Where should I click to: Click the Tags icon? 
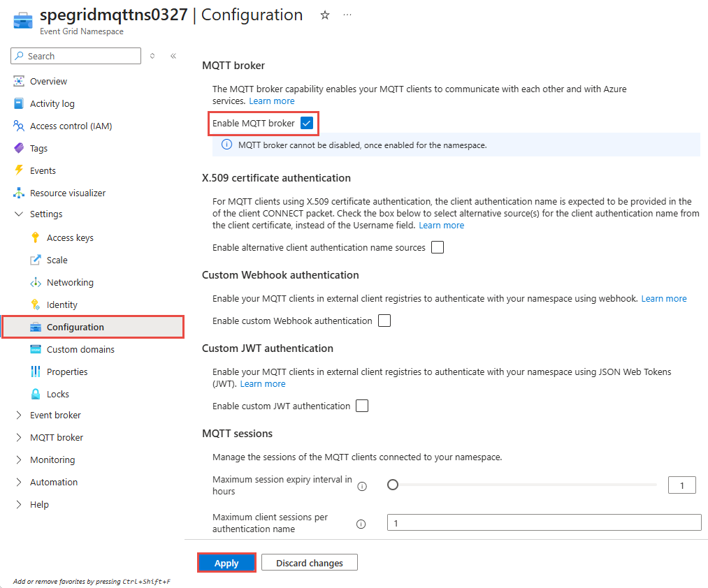pyautogui.click(x=18, y=148)
